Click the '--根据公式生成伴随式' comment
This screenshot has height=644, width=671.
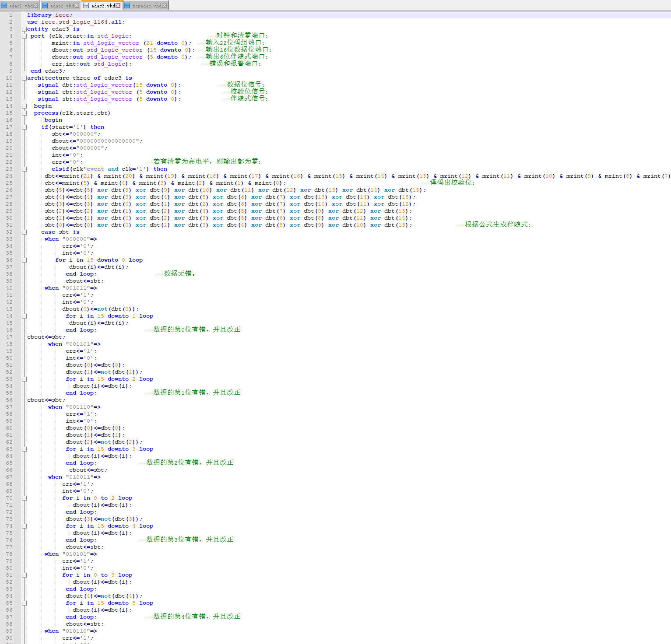pyautogui.click(x=494, y=224)
